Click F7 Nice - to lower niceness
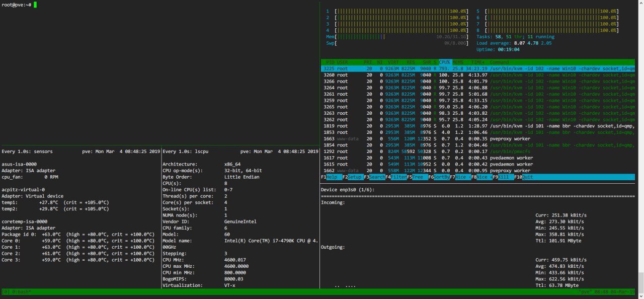Viewport: 644px width, 299px height. pos(463,177)
